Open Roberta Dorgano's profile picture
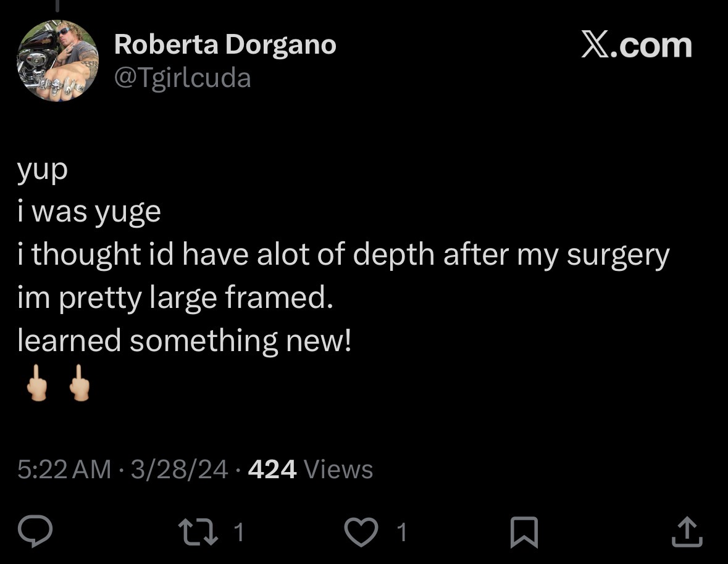The height and width of the screenshot is (564, 728). tap(57, 60)
